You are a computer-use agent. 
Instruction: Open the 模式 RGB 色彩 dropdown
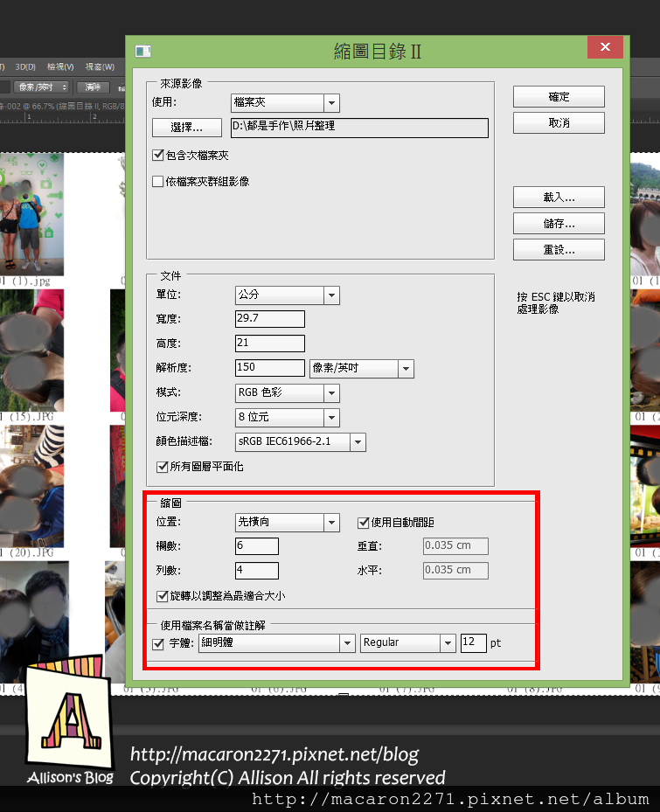point(287,393)
